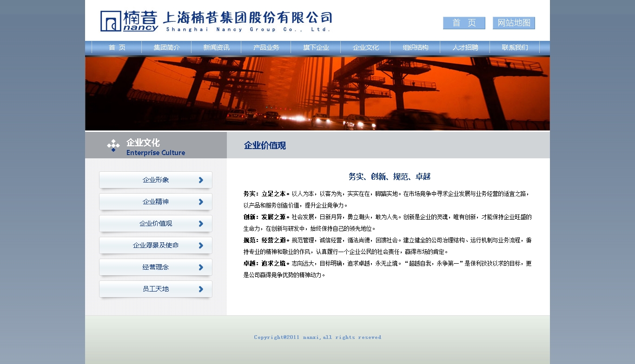635x364 pixels.
Task: Click the diamond icon next to Enterprise Culture
Action: point(113,146)
